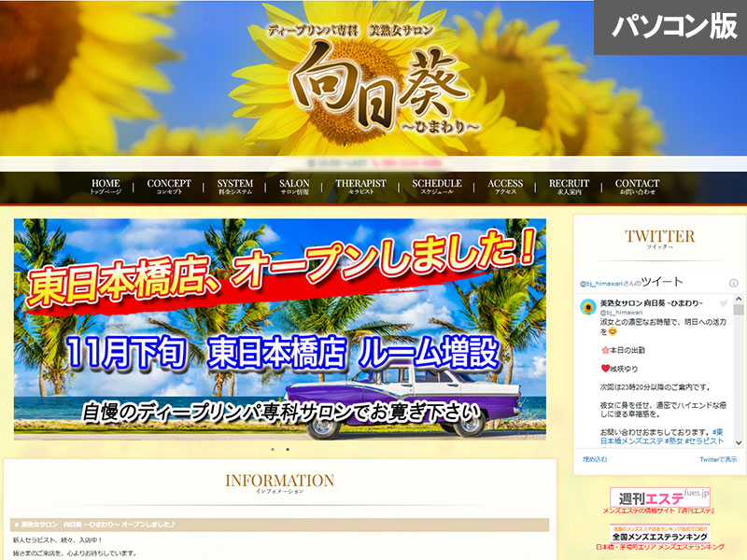Image resolution: width=747 pixels, height=560 pixels.
Task: Select the first carousel slide dot
Action: 273,449
